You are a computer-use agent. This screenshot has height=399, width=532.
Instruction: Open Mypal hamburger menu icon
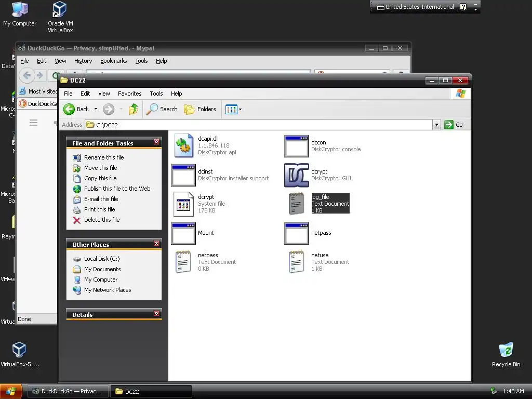(x=34, y=123)
